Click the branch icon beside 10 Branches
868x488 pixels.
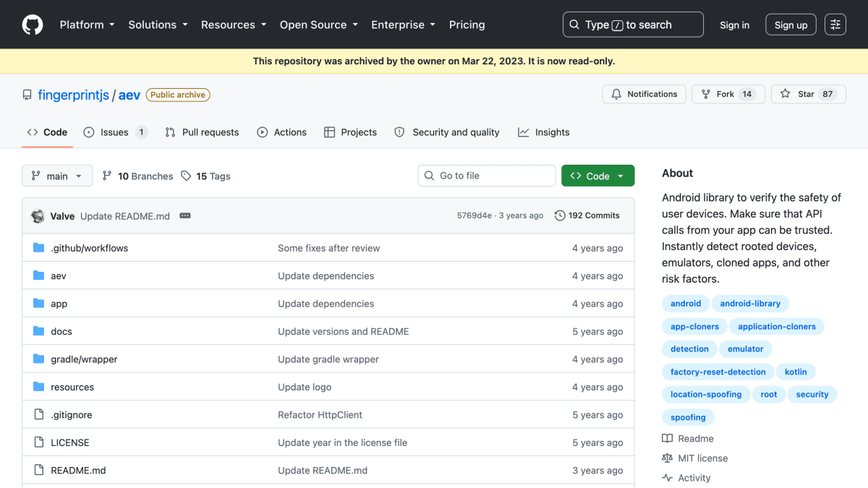(x=107, y=176)
